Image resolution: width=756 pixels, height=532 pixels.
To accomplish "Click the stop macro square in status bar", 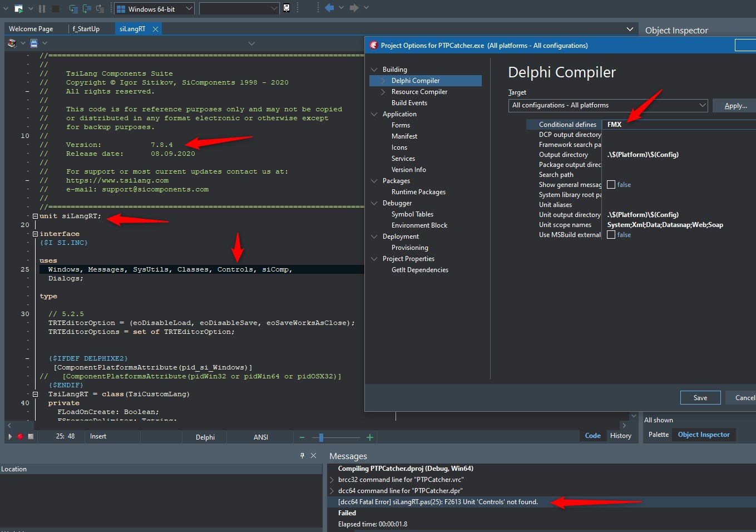I will click(x=31, y=437).
